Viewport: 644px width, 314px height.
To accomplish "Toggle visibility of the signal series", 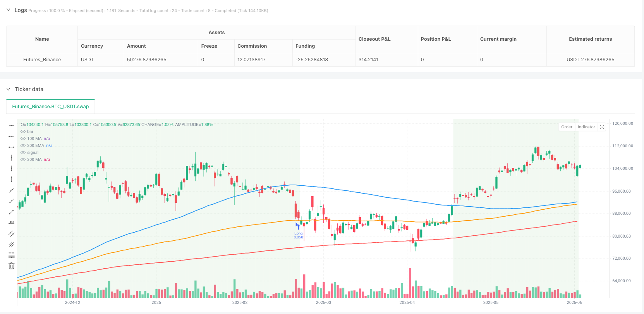I will [23, 153].
